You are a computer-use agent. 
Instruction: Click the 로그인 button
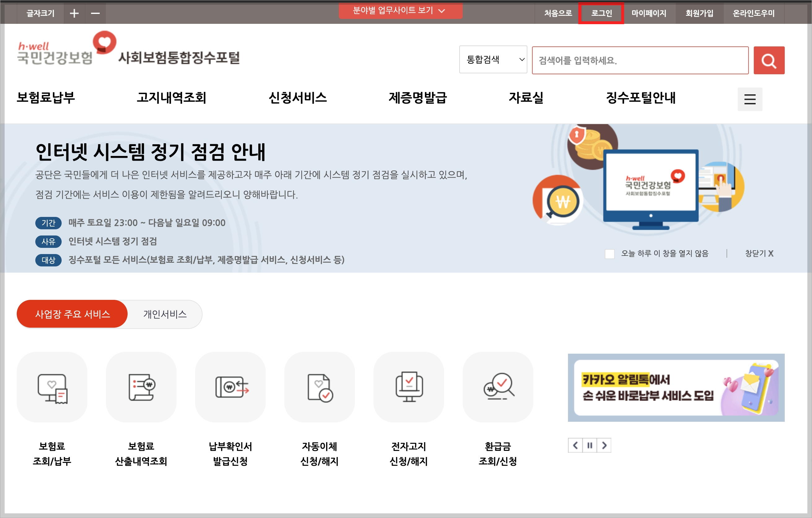tap(601, 13)
